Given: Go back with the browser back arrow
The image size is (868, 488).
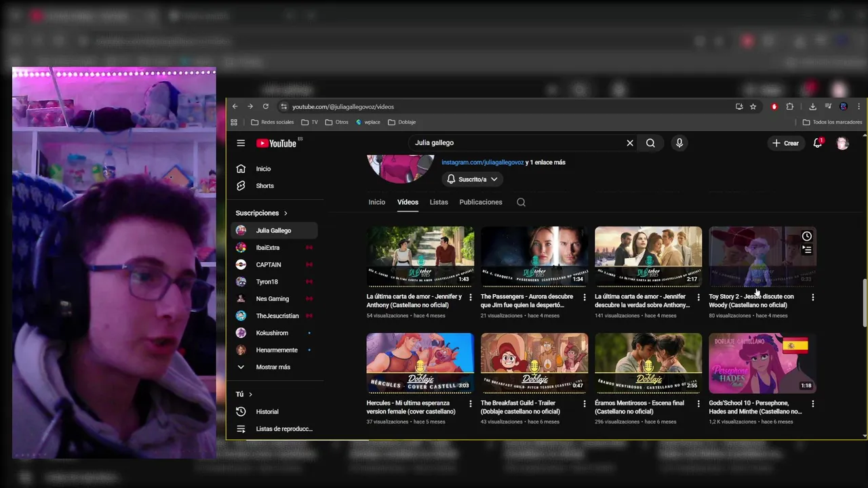Looking at the screenshot, I should pyautogui.click(x=235, y=106).
